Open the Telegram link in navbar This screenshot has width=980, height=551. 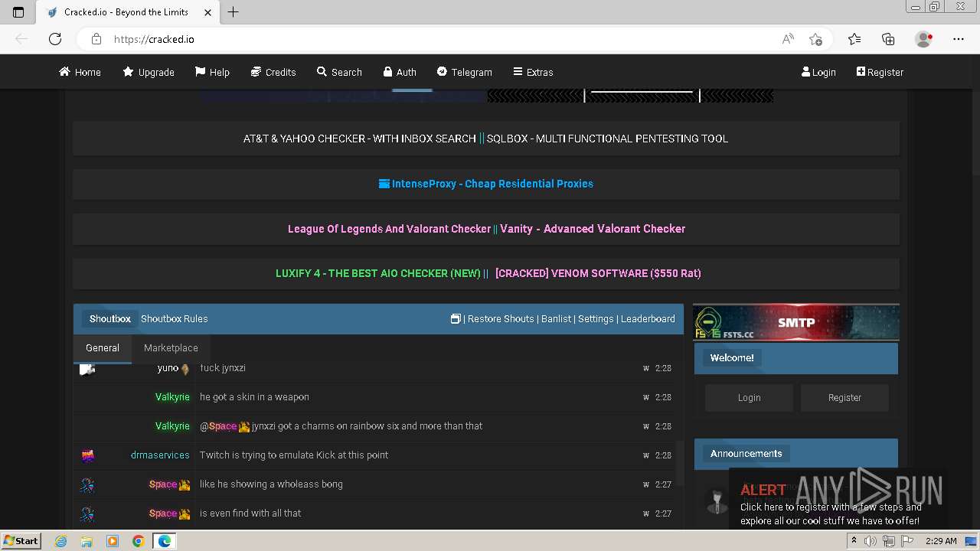coord(464,72)
